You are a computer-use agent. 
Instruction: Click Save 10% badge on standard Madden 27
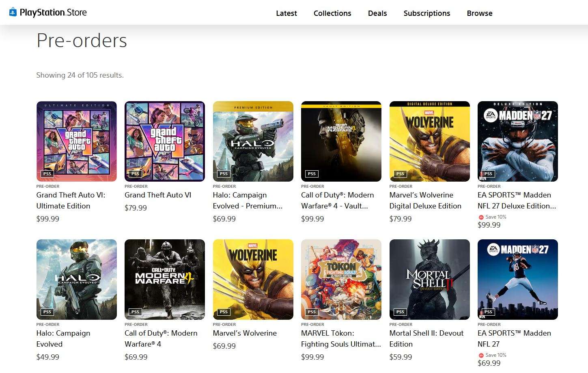(x=492, y=355)
